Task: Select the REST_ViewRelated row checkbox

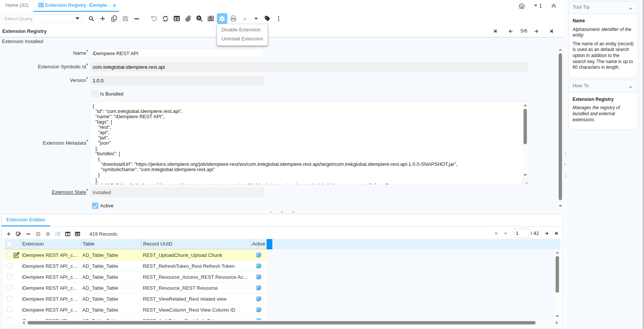Action: click(x=9, y=299)
